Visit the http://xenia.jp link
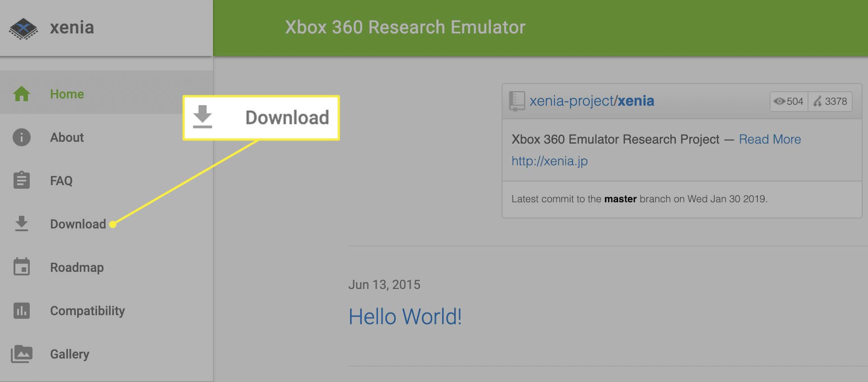 549,161
